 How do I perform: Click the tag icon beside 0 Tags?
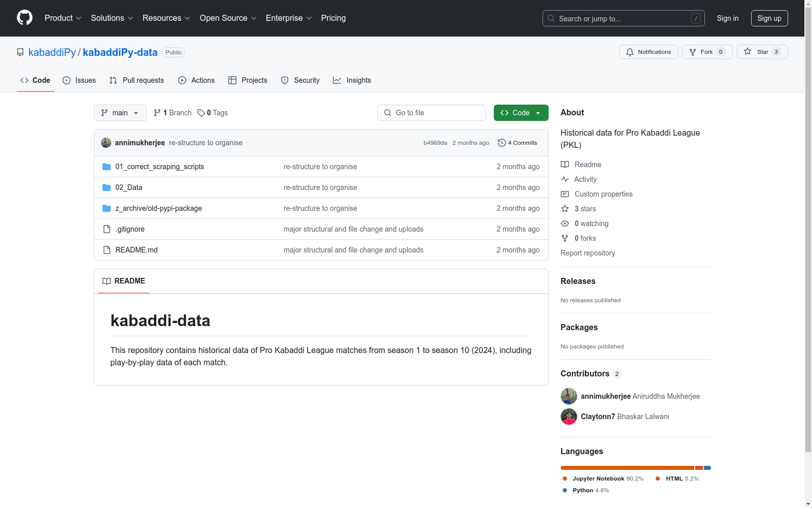[x=201, y=113]
